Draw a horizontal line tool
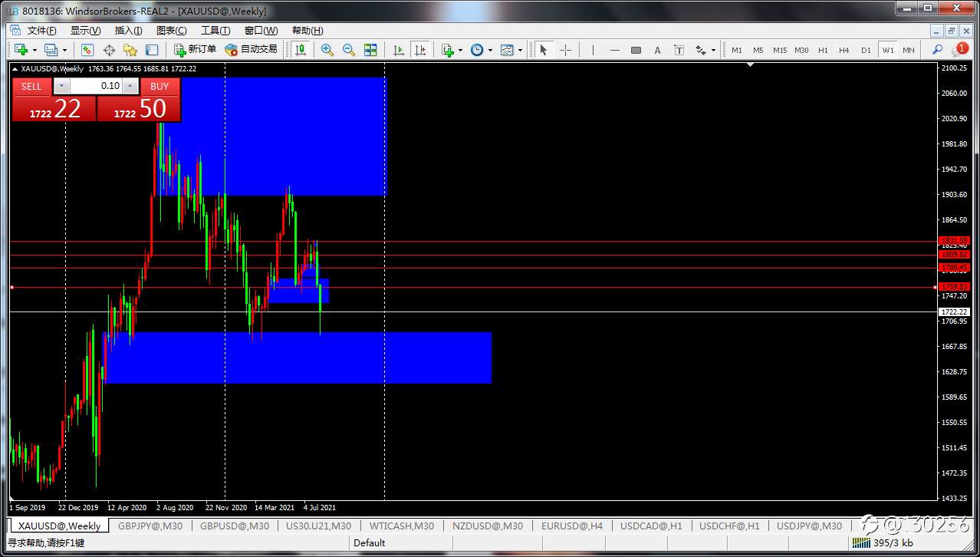 pyautogui.click(x=614, y=50)
